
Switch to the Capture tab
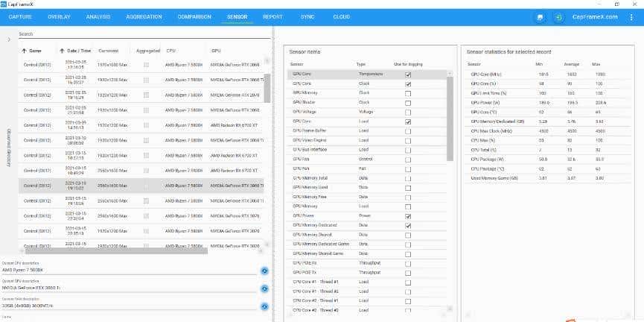coord(20,17)
